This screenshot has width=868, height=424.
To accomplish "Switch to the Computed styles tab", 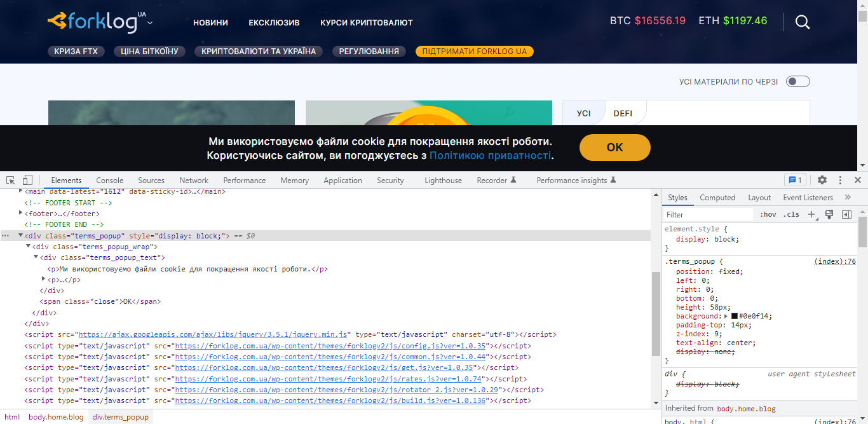I will 717,198.
